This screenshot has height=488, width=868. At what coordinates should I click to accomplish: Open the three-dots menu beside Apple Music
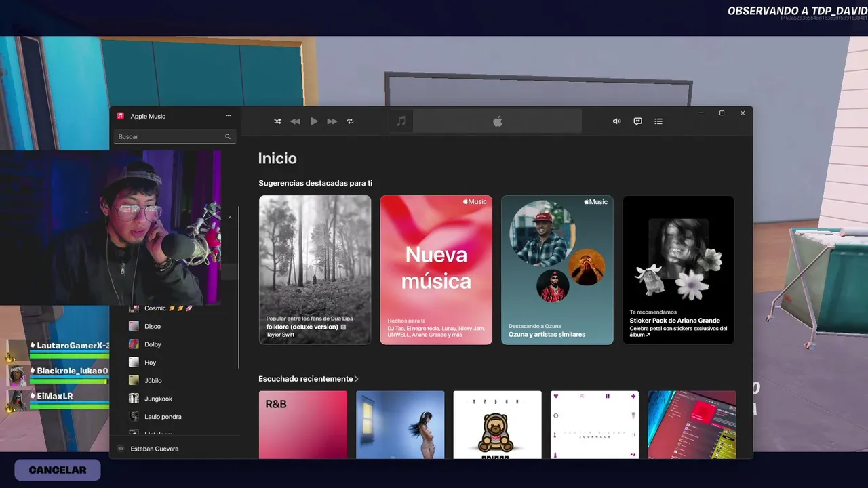point(229,116)
